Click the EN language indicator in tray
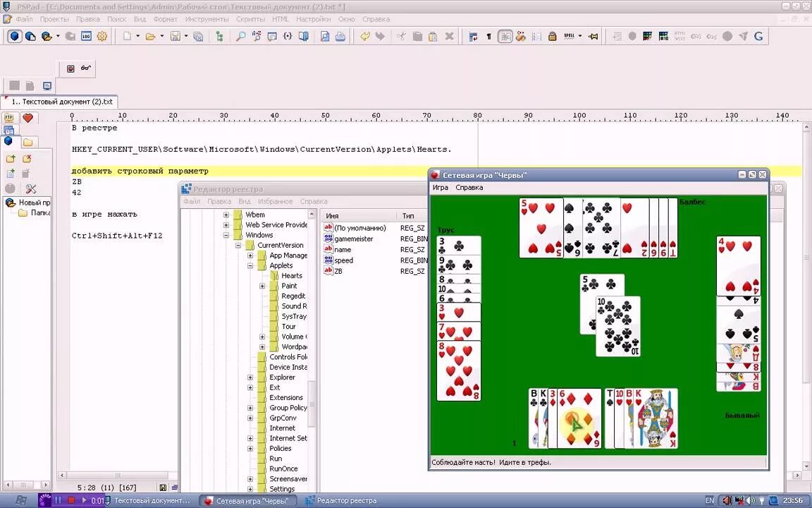 [x=710, y=501]
